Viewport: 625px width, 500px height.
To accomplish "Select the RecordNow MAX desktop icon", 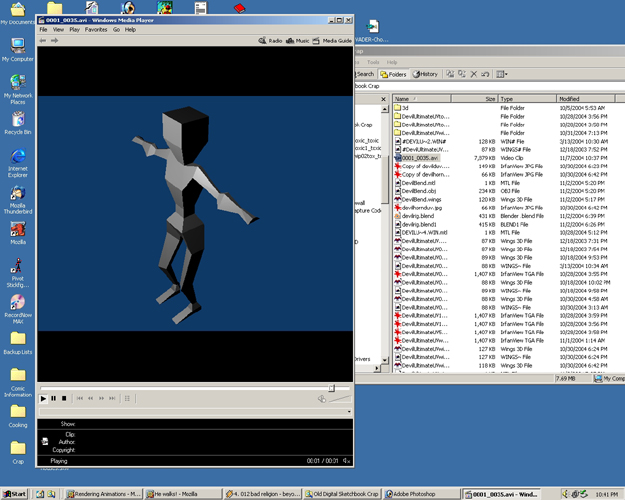I will (x=18, y=309).
